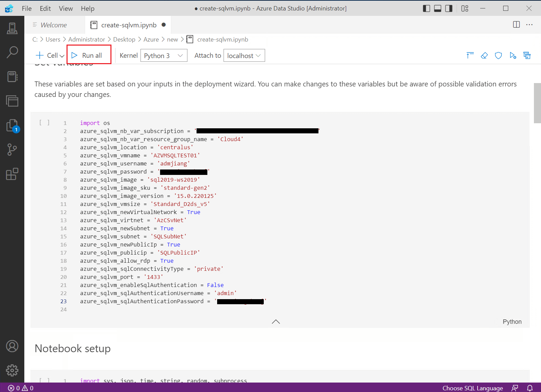Viewport: 541px width, 392px height.
Task: Open the Connections view in the activity bar
Action: (12, 28)
